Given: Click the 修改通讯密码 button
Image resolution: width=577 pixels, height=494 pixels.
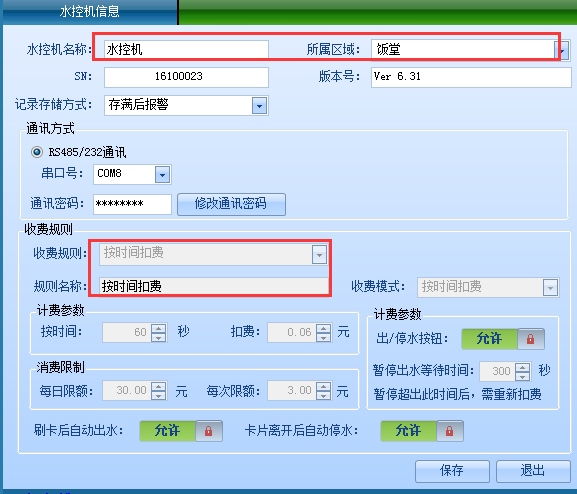Looking at the screenshot, I should click(x=231, y=204).
